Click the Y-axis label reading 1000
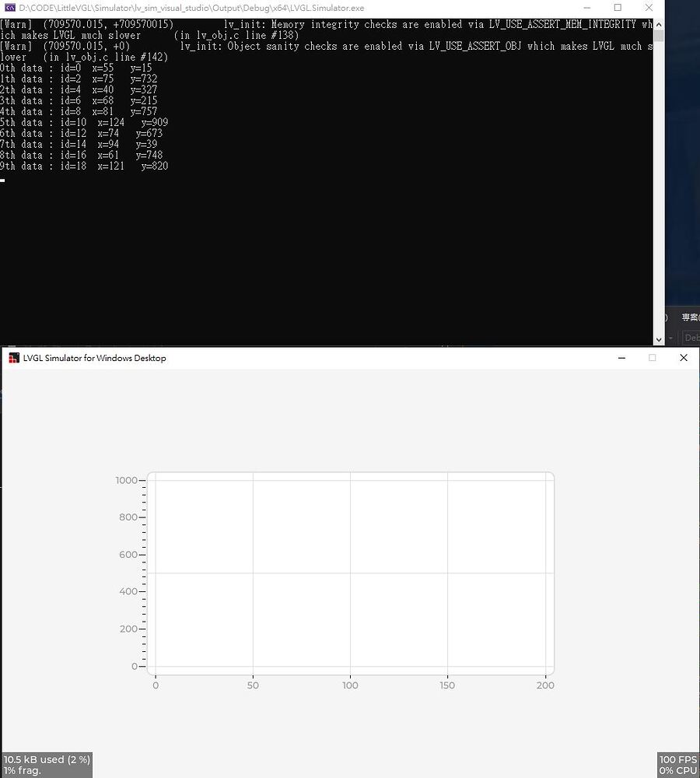Image resolution: width=700 pixels, height=778 pixels. click(x=125, y=480)
